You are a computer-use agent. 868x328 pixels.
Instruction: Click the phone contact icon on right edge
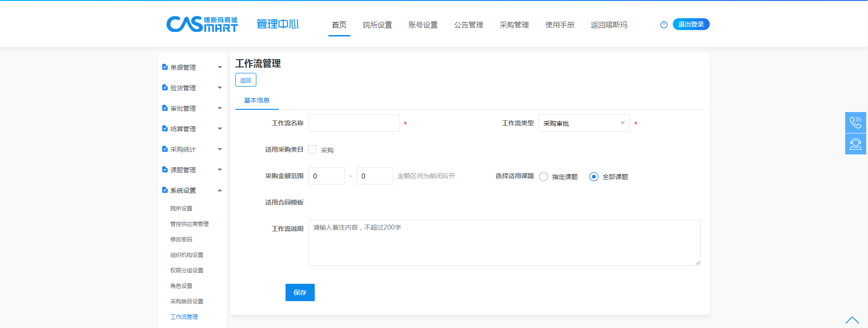pyautogui.click(x=855, y=123)
